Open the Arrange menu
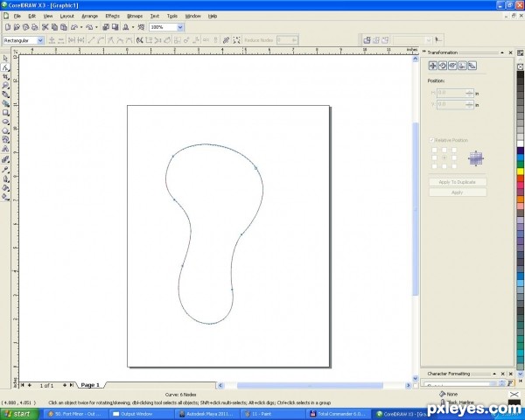Image resolution: width=525 pixels, height=420 pixels. click(x=90, y=16)
